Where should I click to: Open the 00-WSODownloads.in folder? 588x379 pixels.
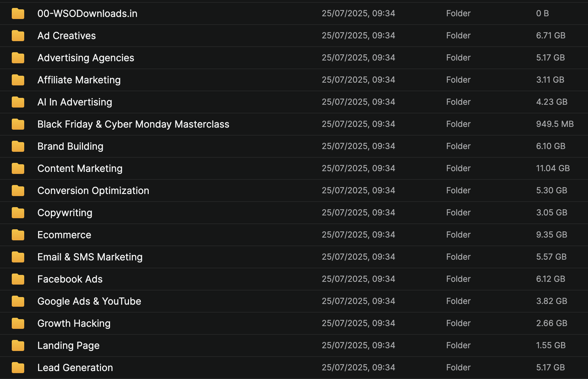87,13
